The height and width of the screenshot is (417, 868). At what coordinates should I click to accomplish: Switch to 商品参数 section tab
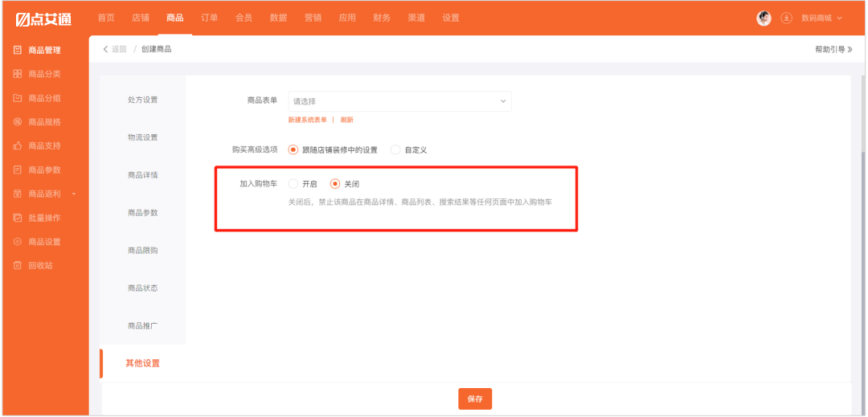[143, 213]
